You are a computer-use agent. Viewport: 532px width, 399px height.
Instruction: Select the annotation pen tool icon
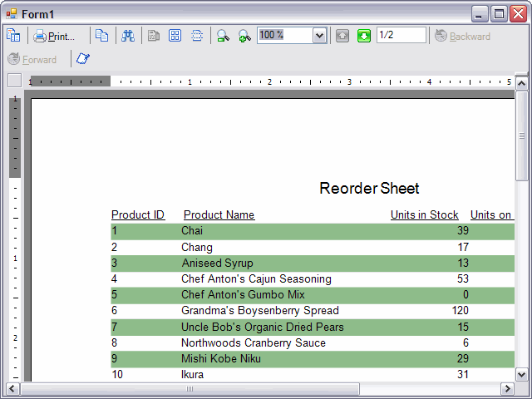(x=83, y=59)
